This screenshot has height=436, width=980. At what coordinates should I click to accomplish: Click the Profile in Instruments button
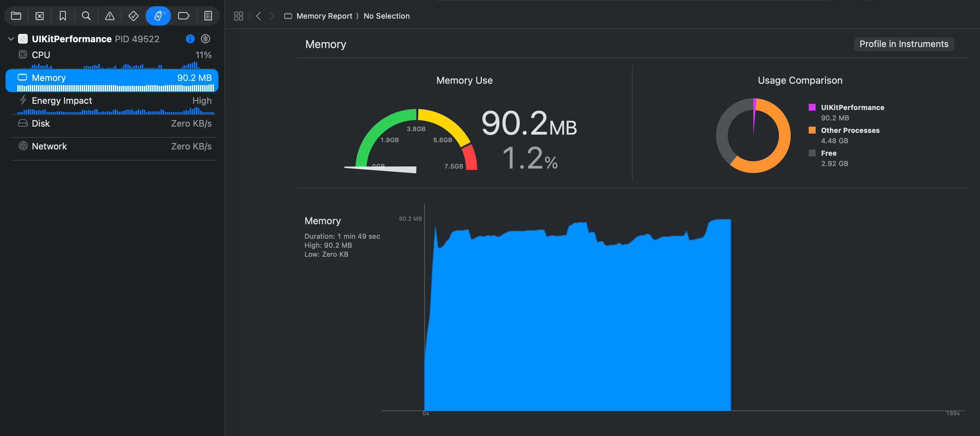click(904, 44)
